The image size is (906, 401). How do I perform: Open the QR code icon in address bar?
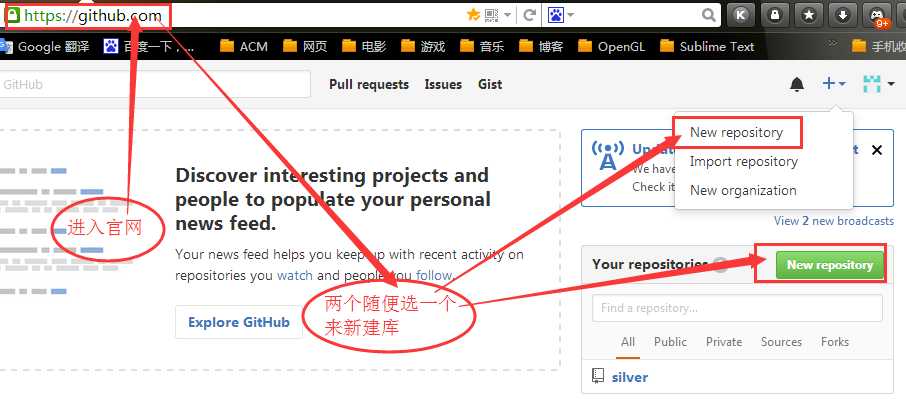pyautogui.click(x=491, y=15)
